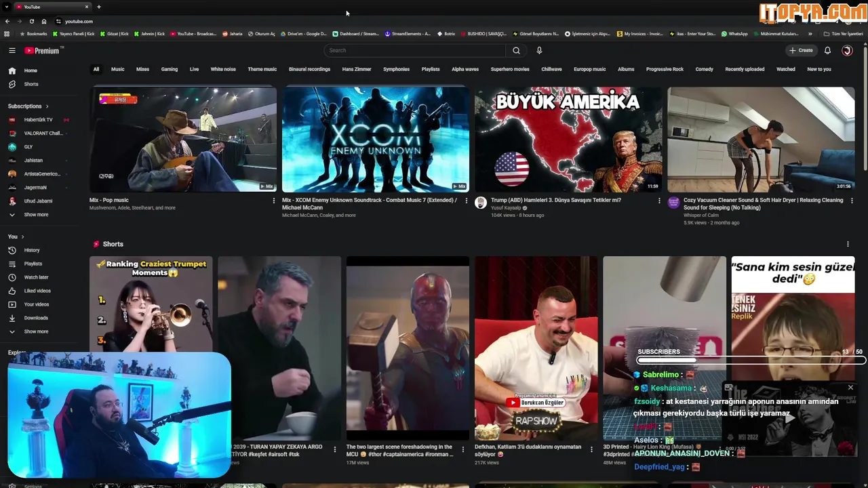
Task: Open the Create dropdown button
Action: (801, 50)
